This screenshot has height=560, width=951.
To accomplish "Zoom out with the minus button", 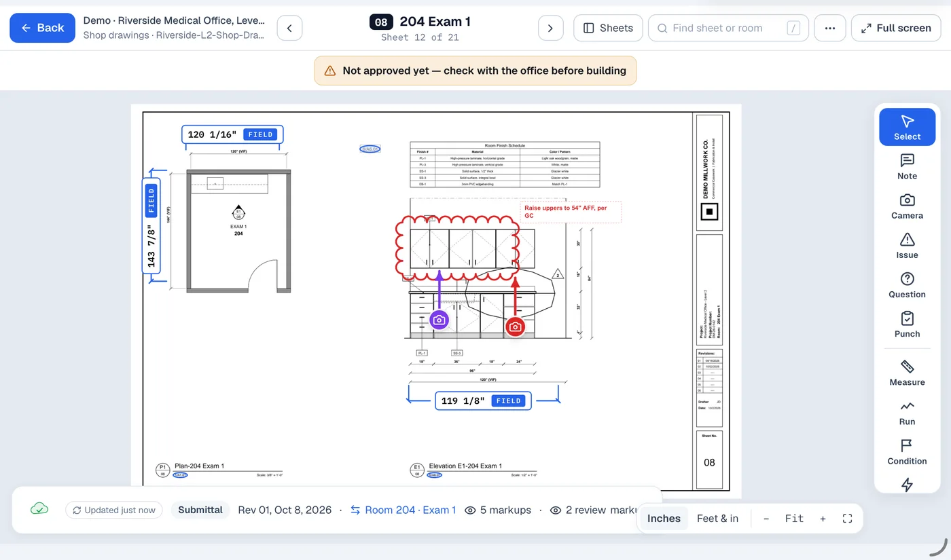I will pos(766,519).
